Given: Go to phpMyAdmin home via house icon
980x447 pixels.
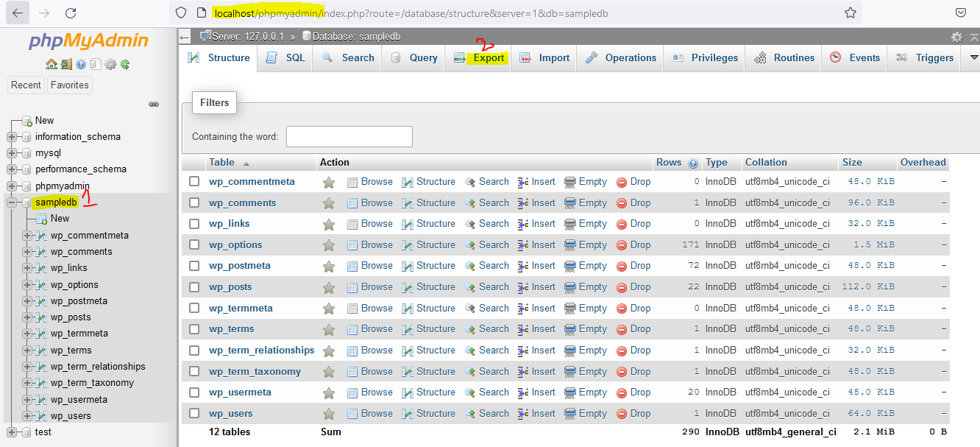Looking at the screenshot, I should [x=51, y=65].
